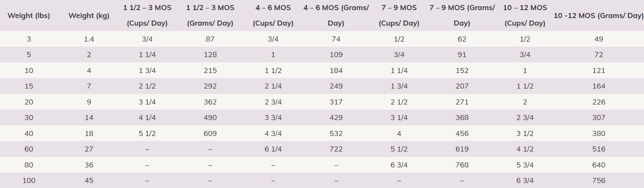Click the "Weight (lbs)" column header
This screenshot has height=188, width=644.
29,16
